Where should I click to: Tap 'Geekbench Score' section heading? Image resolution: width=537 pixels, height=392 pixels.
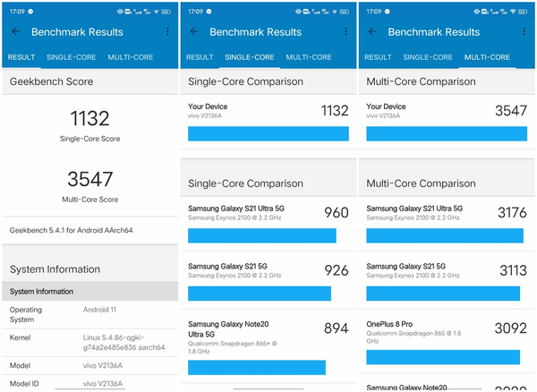[51, 81]
